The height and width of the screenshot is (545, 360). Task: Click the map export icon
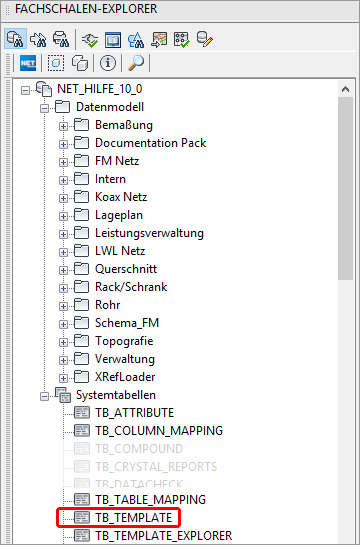[159, 39]
